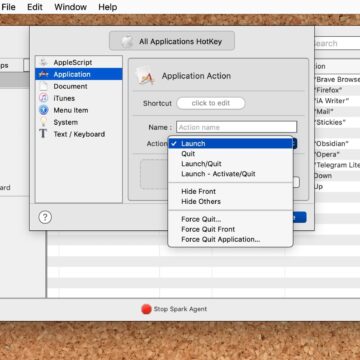Viewport: 360px width, 360px height.
Task: Select AppleScript in the action type list
Action: (x=79, y=62)
